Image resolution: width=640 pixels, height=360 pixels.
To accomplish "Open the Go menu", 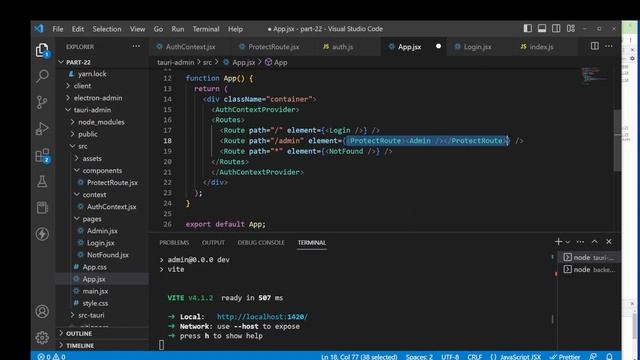I will coord(158,29).
